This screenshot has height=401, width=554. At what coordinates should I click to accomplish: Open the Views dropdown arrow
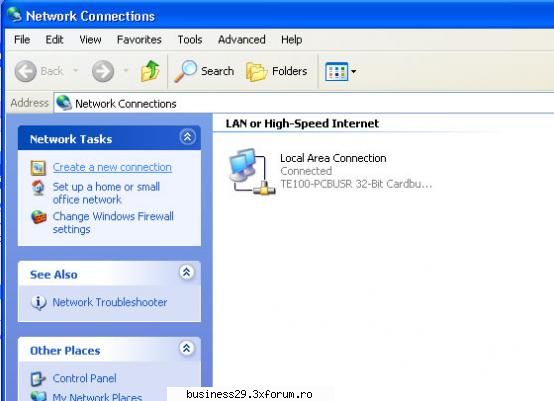pos(353,71)
